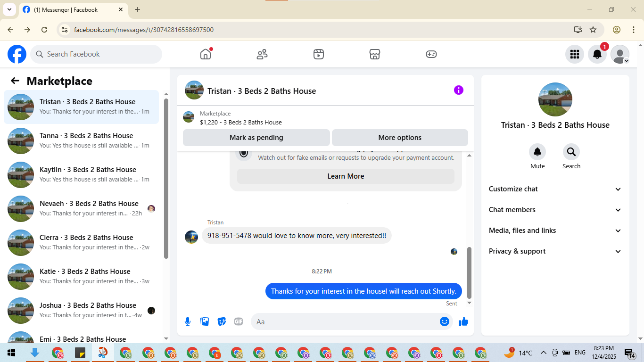
Task: Open the tab search dropdown arrow
Action: point(9,9)
